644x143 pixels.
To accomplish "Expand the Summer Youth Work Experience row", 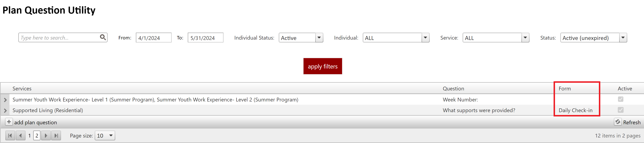I will (x=5, y=100).
